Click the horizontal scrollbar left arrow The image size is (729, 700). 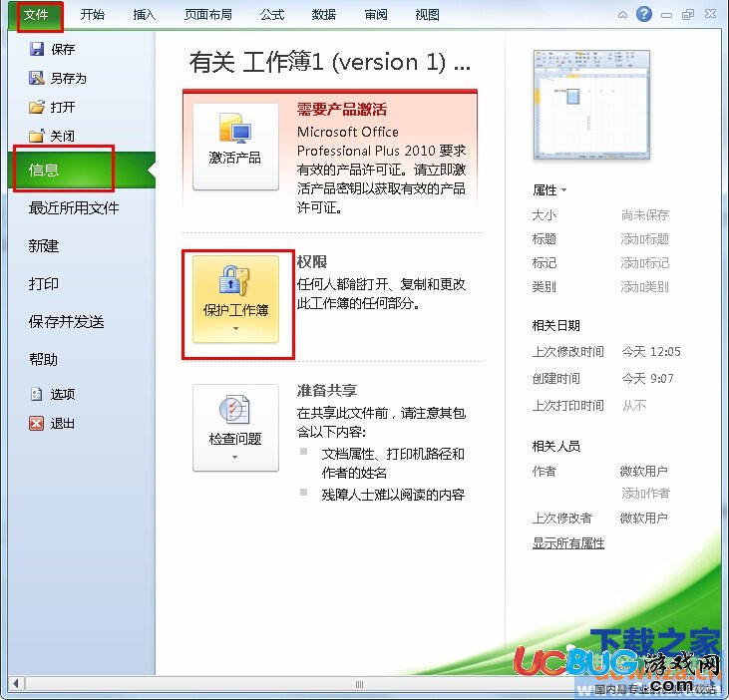tap(16, 684)
